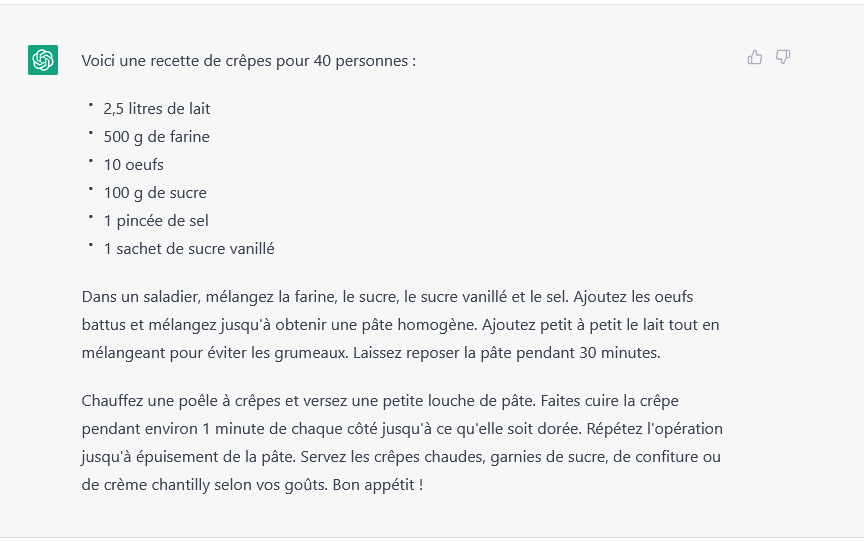Click the '10 oeufs' list item

pos(133,165)
